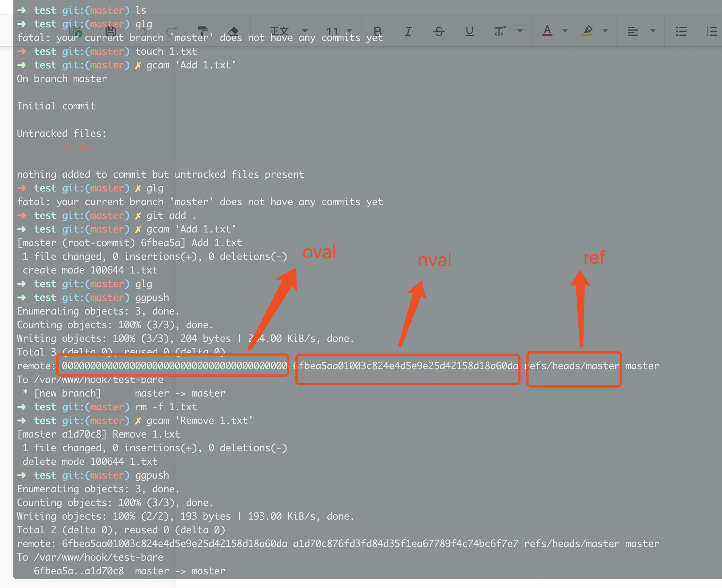Click '* [new branch] master -> master' line
Screen dimensions: 722x588
tap(124, 393)
